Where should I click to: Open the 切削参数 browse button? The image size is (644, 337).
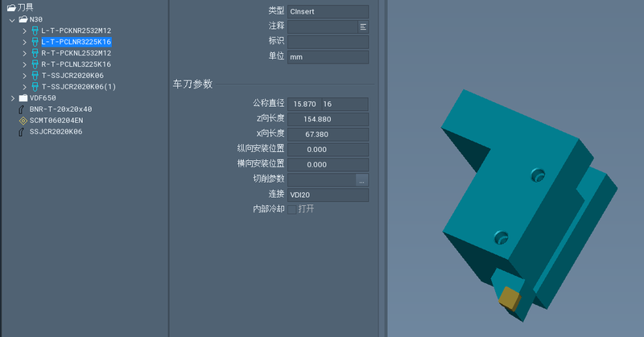[x=361, y=180]
